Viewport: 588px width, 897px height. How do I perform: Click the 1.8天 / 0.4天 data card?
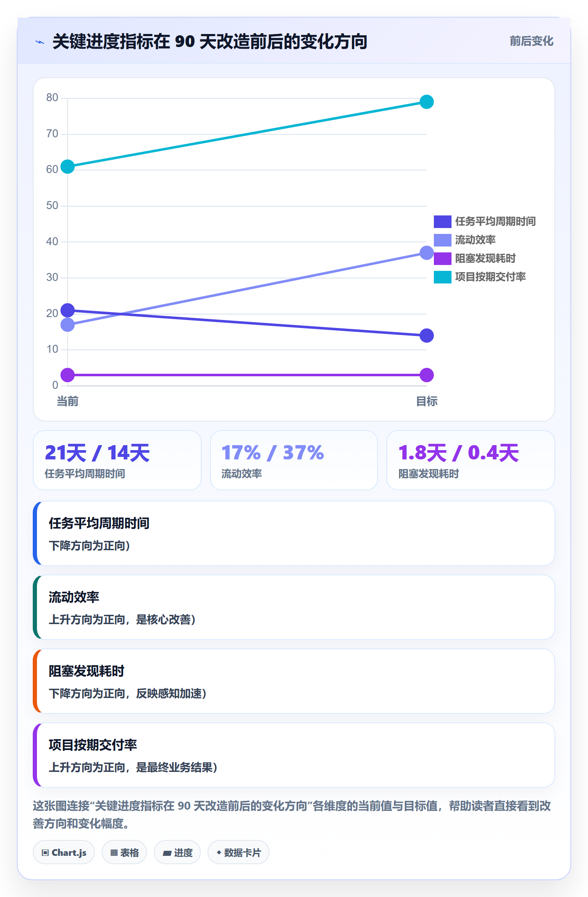pyautogui.click(x=471, y=460)
